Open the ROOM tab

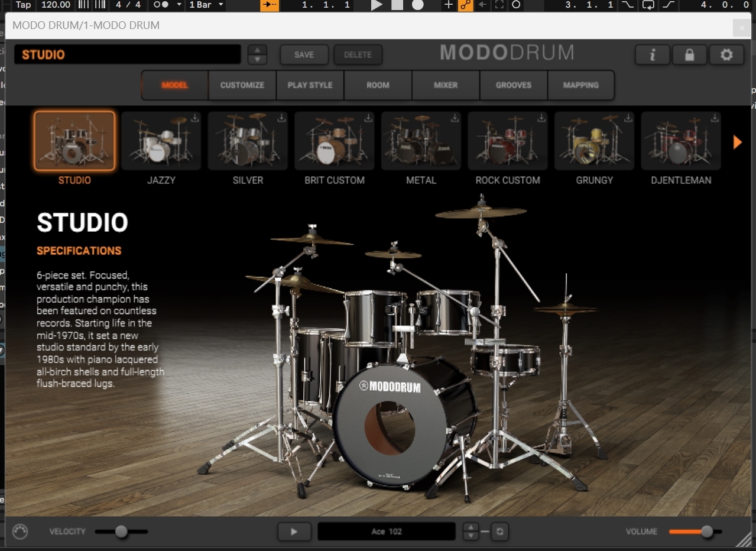pos(378,85)
